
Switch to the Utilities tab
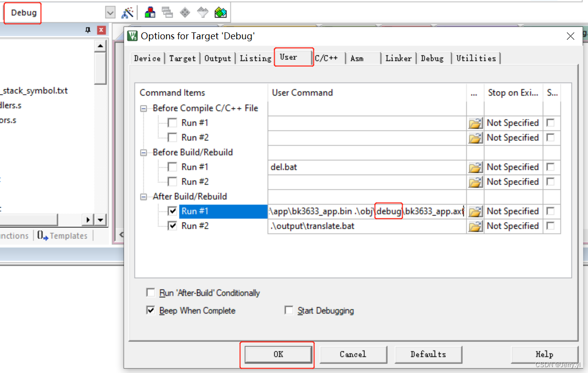[x=476, y=58]
